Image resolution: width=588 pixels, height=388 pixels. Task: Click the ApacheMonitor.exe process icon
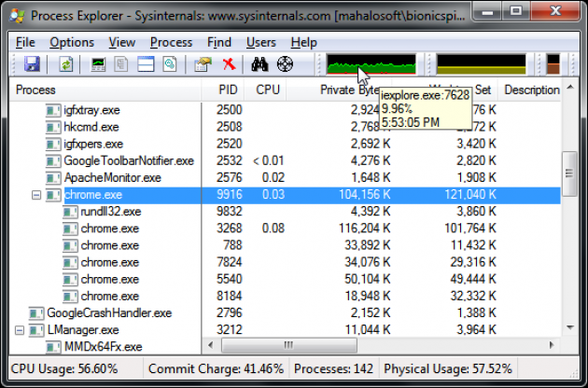(53, 178)
